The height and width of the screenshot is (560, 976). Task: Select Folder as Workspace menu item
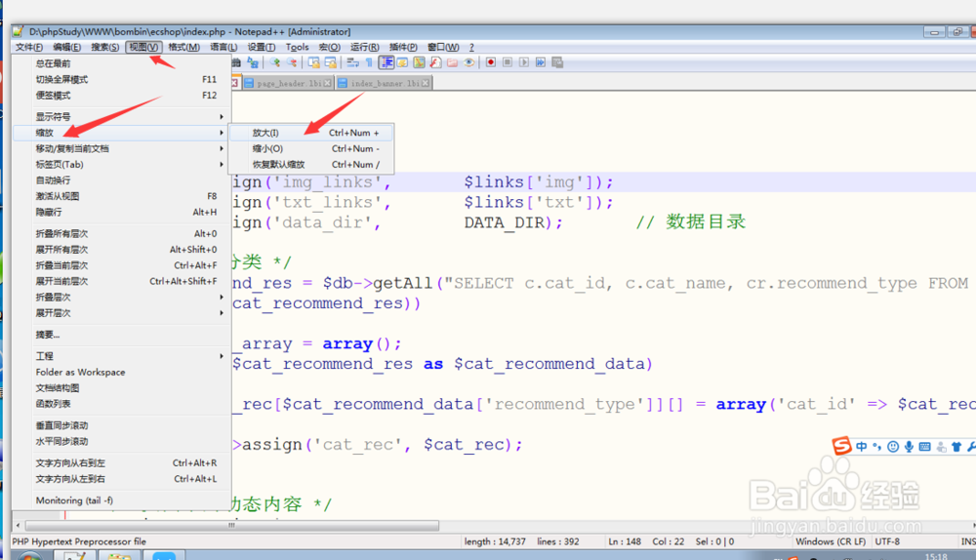122,372
